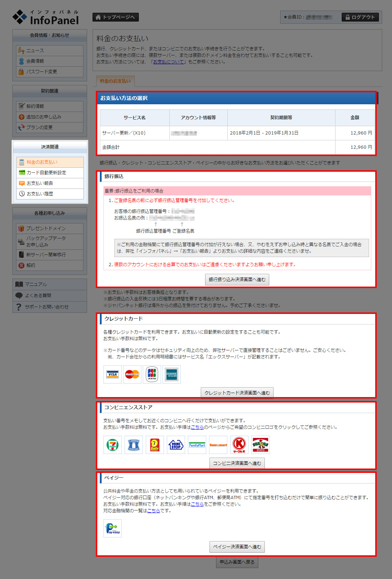Select 追加のお申し込み menu item
The width and height of the screenshot is (392, 579).
[x=50, y=117]
